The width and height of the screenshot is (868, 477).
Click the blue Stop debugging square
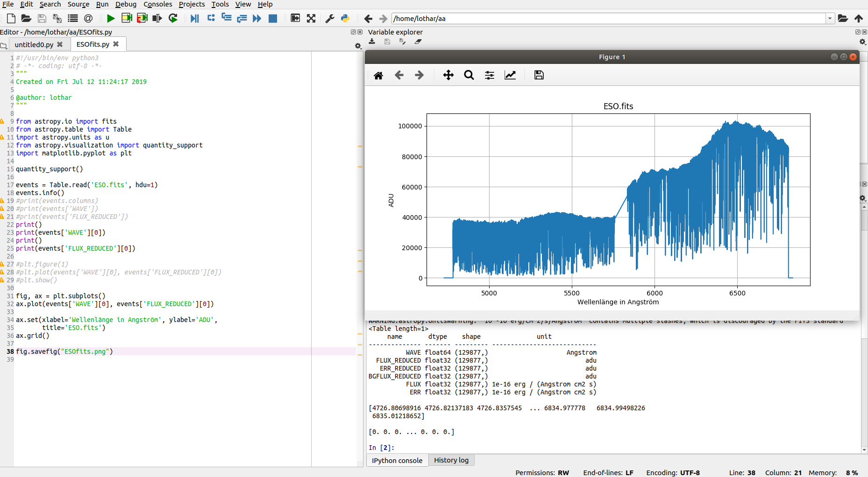(x=273, y=19)
